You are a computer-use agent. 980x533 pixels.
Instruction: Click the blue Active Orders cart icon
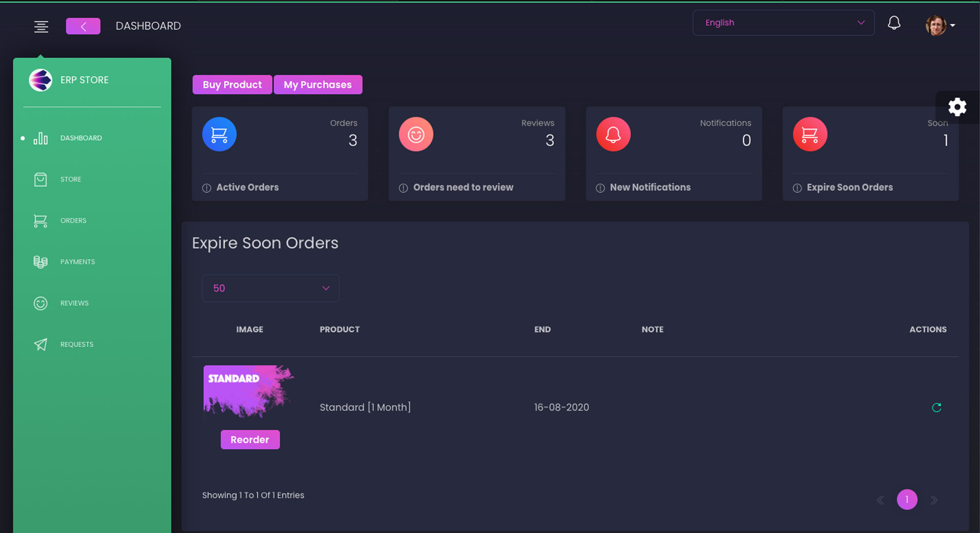pyautogui.click(x=219, y=134)
